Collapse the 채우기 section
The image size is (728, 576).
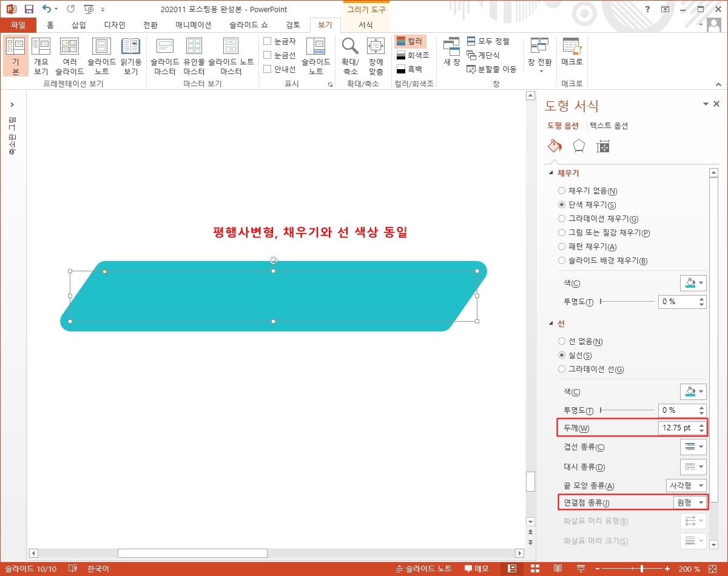coord(551,173)
